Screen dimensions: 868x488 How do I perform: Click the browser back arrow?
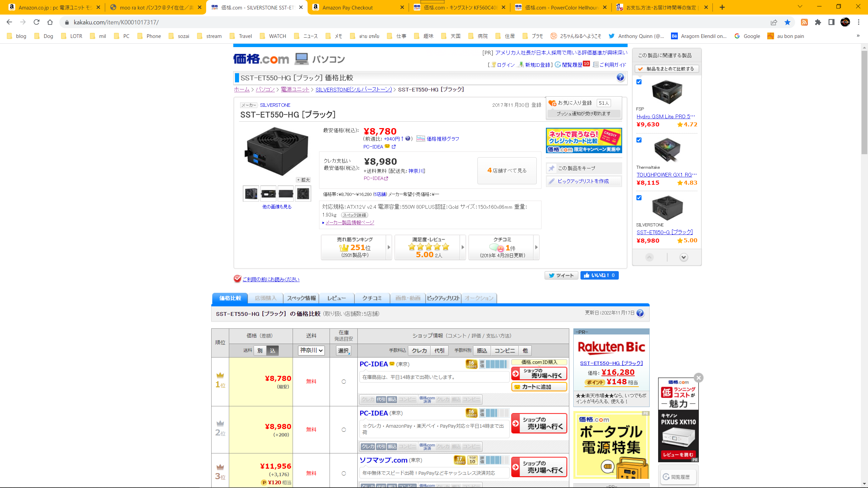coord(9,22)
